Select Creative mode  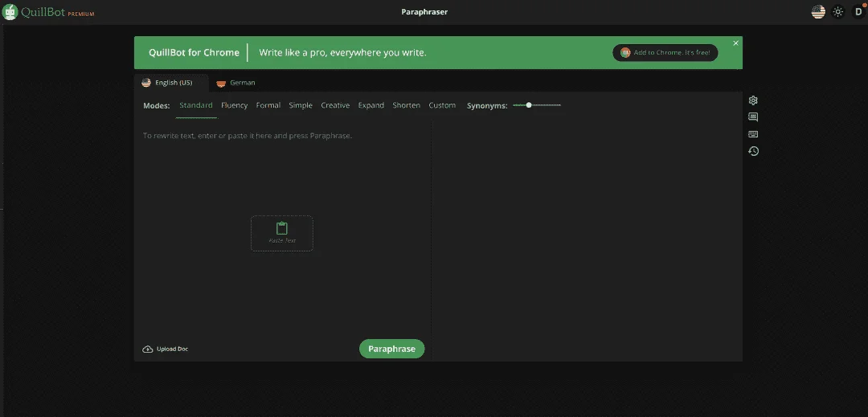335,105
